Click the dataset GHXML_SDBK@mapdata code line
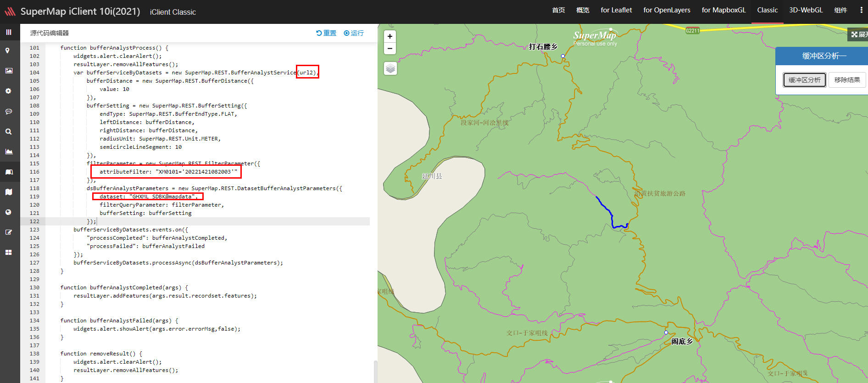Viewport: 868px width, 383px height. coord(148,197)
